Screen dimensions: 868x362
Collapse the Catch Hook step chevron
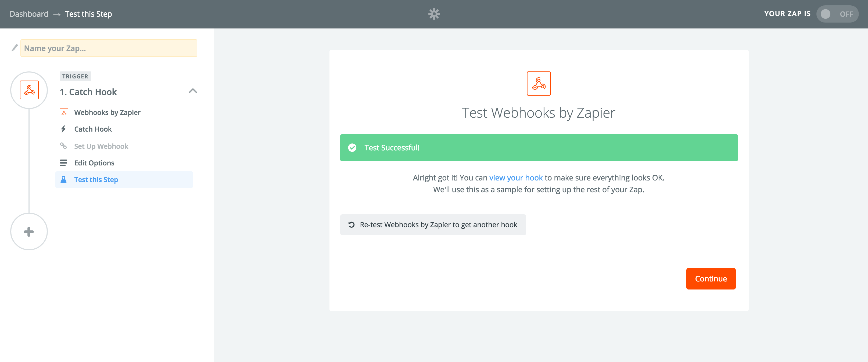(x=193, y=91)
